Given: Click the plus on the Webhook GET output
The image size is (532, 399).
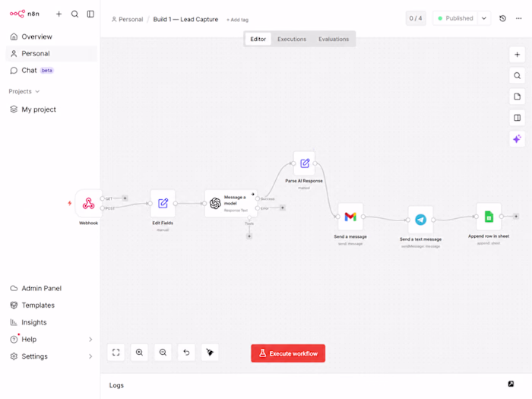Looking at the screenshot, I should click(x=125, y=198).
